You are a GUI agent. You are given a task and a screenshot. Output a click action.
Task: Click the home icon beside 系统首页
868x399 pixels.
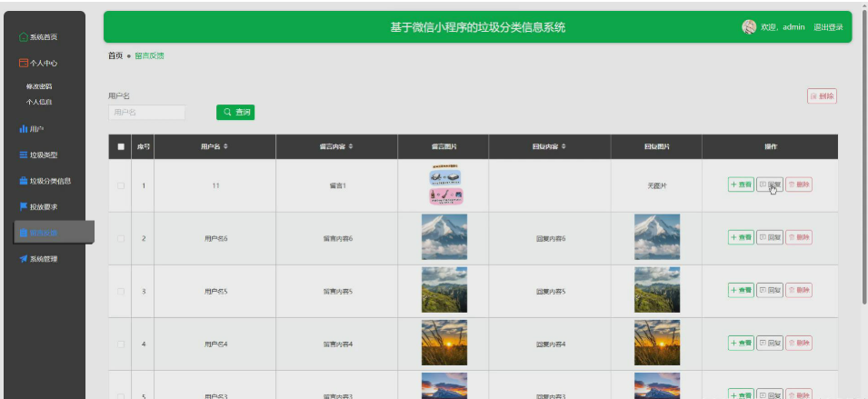[x=24, y=37]
